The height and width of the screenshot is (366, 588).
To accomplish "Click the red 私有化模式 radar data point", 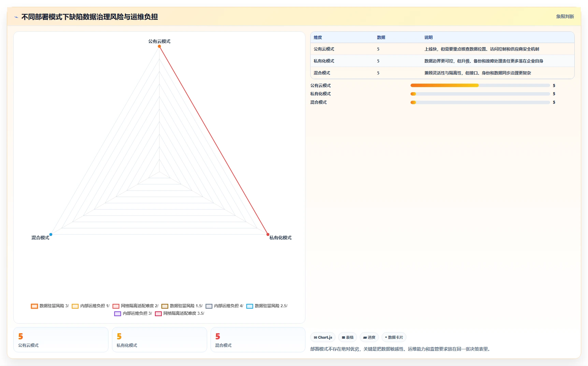I will 268,235.
